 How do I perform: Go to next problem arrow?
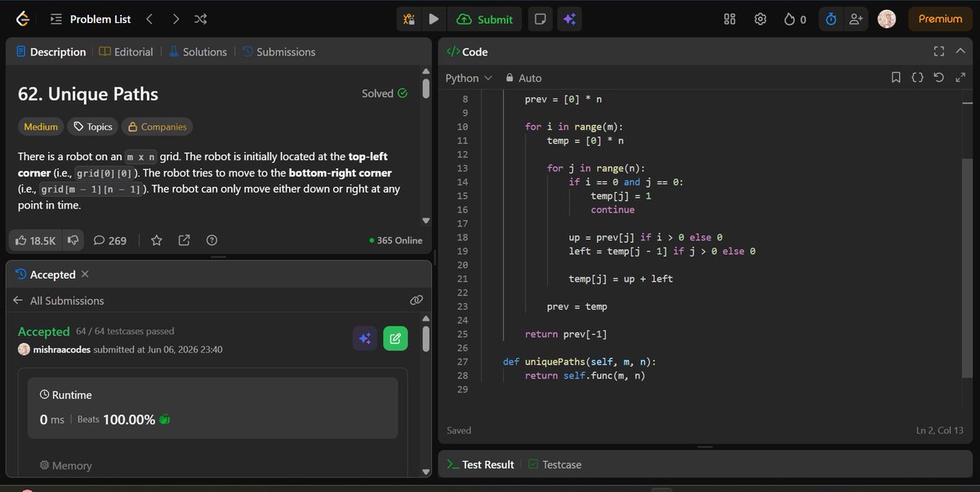tap(176, 19)
